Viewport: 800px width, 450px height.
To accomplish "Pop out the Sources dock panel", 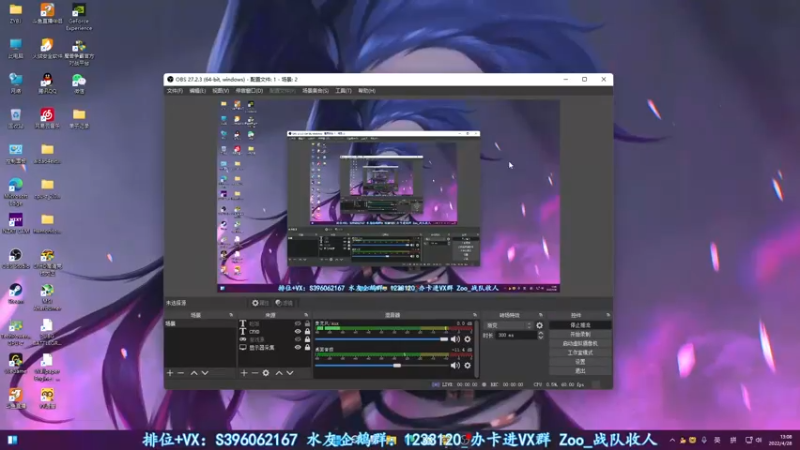I will point(306,315).
